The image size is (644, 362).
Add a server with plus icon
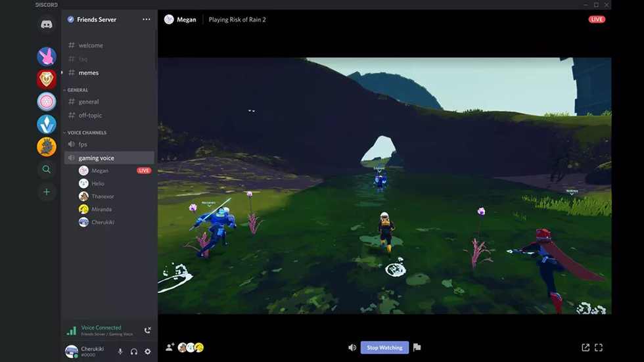click(47, 192)
